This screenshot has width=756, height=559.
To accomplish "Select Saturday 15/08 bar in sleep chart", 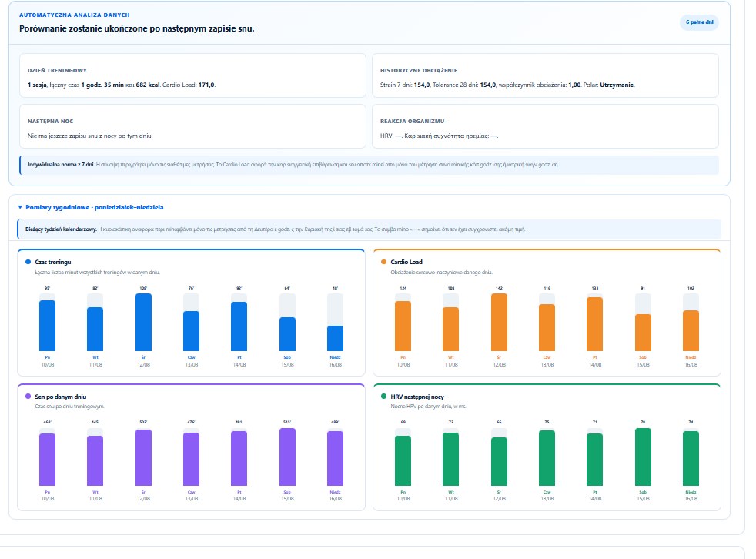I will coord(287,457).
